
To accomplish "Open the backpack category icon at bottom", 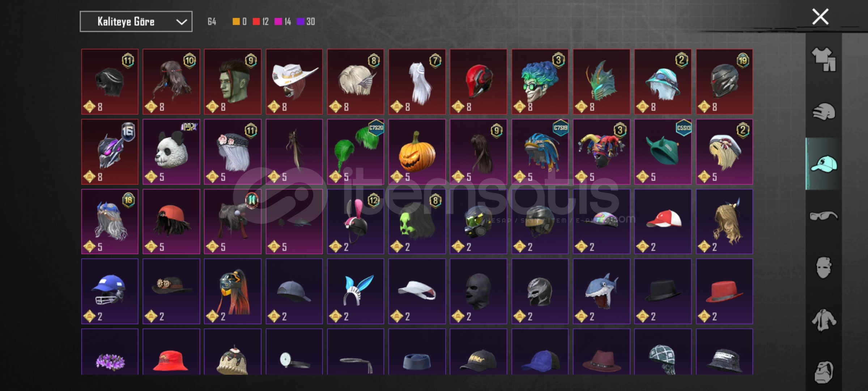I will click(x=824, y=372).
